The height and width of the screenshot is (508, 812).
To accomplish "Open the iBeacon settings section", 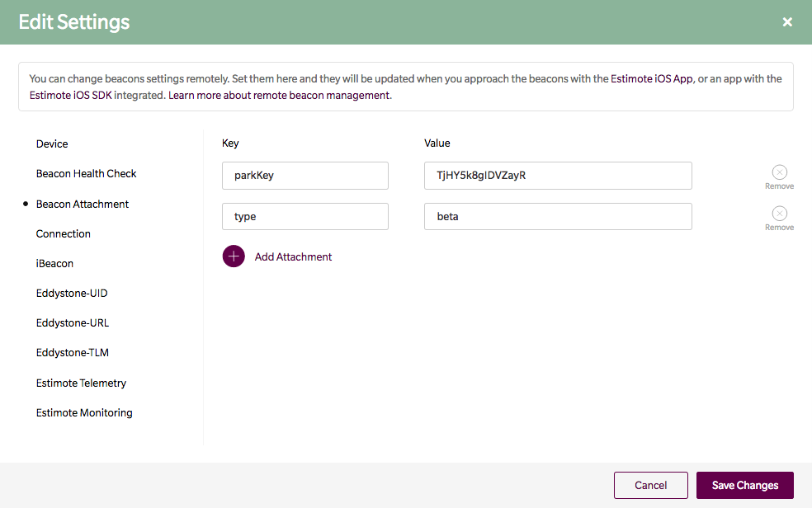I will click(54, 263).
